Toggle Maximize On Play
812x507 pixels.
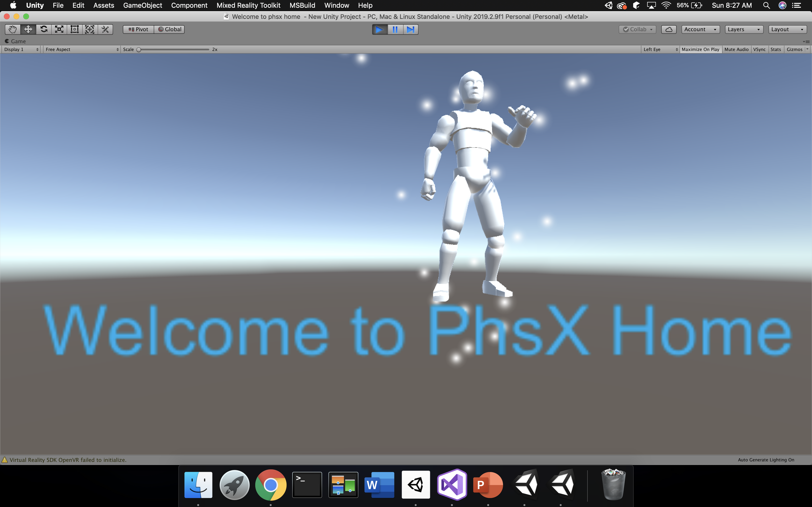click(700, 49)
